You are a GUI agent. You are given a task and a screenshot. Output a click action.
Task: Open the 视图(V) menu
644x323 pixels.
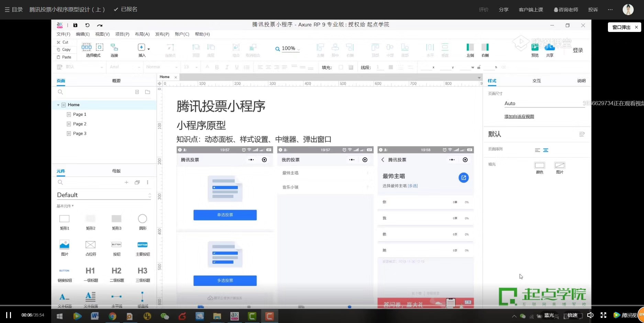[x=102, y=34]
